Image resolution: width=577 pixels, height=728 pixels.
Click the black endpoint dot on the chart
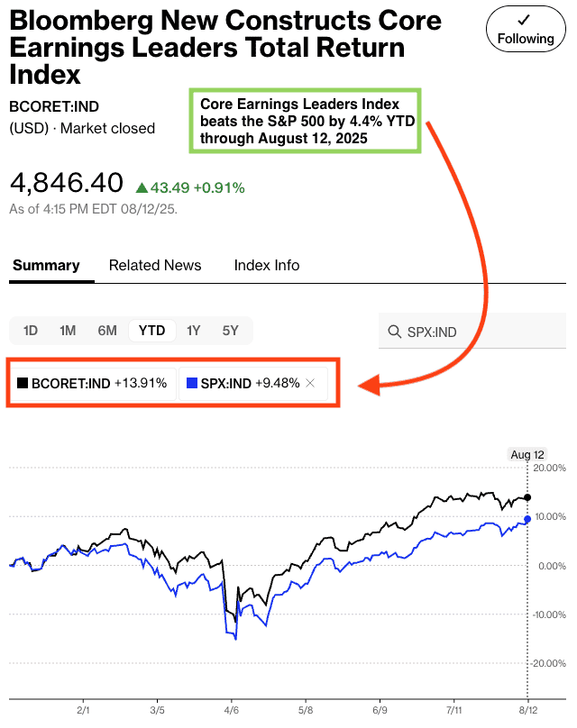(527, 497)
